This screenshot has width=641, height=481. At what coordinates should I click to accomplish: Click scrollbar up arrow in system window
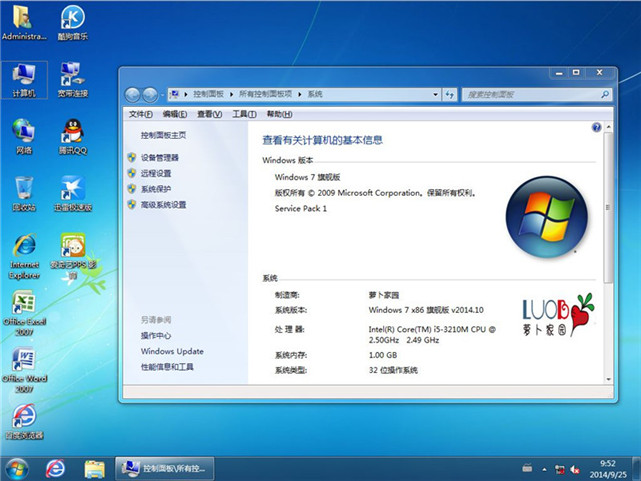(608, 127)
